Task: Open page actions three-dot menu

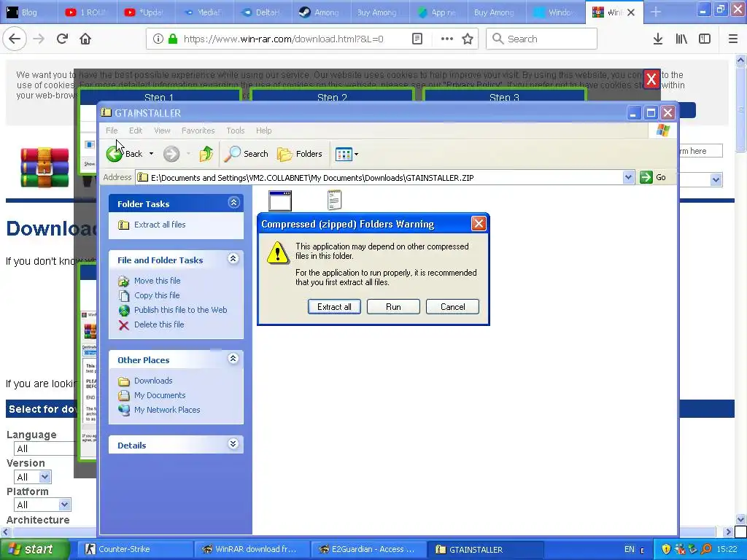Action: [x=447, y=39]
